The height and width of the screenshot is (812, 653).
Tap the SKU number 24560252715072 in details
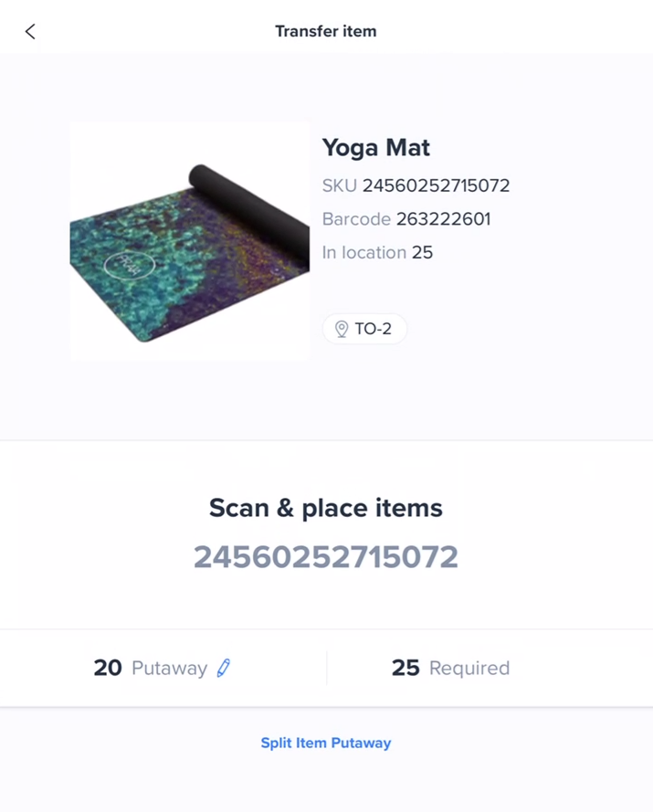[x=436, y=185]
